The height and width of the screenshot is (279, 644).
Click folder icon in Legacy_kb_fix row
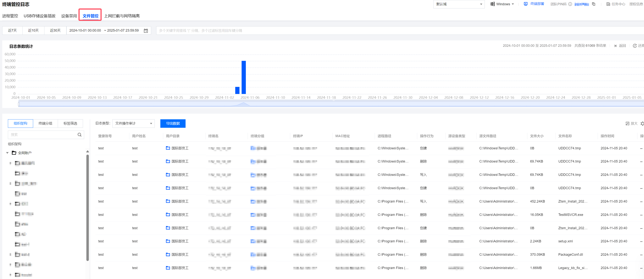click(168, 268)
